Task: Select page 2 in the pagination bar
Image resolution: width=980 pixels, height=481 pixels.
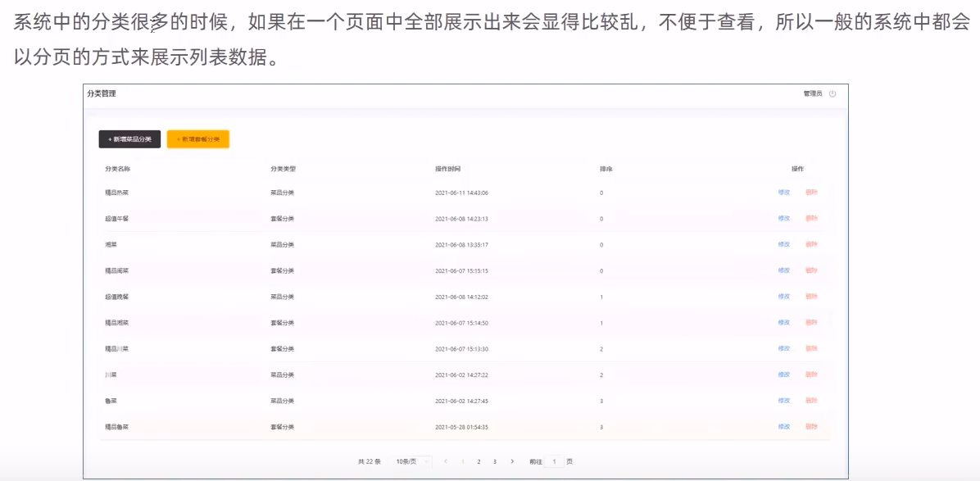Action: 479,461
